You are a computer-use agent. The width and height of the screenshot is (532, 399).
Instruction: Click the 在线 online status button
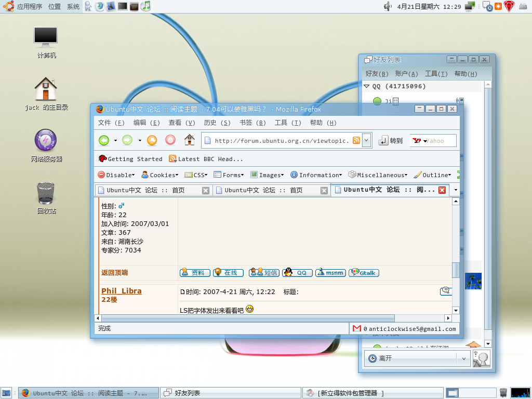click(228, 272)
